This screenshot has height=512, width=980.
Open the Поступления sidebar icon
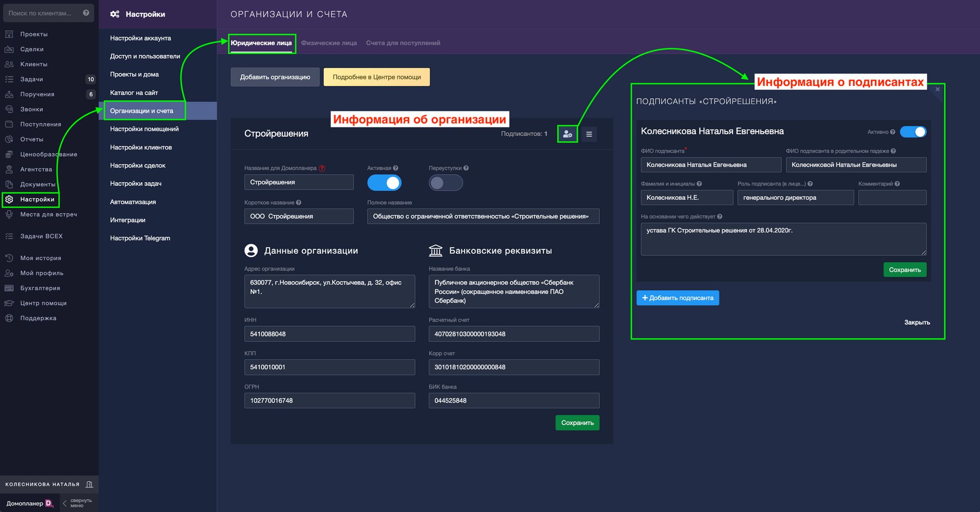[x=9, y=124]
